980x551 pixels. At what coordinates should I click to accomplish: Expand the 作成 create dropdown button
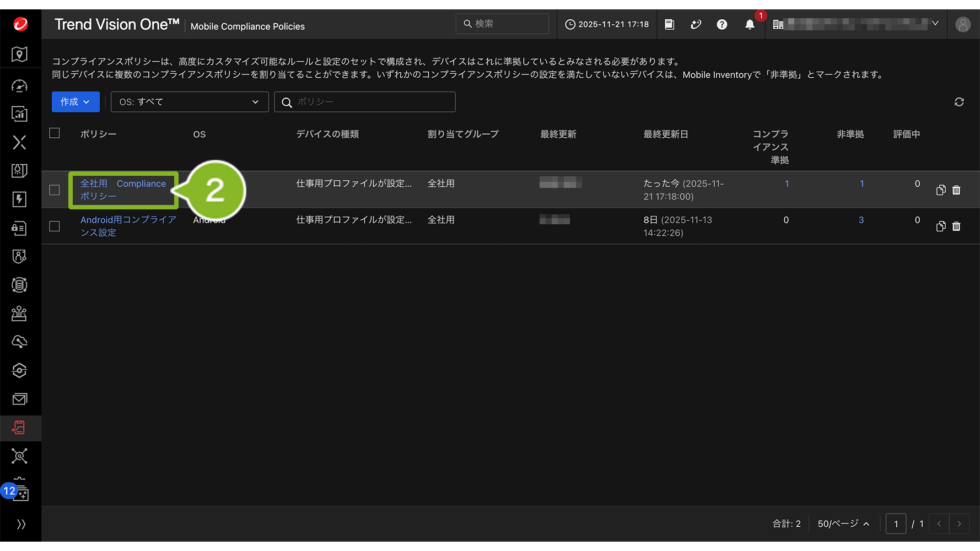(76, 102)
